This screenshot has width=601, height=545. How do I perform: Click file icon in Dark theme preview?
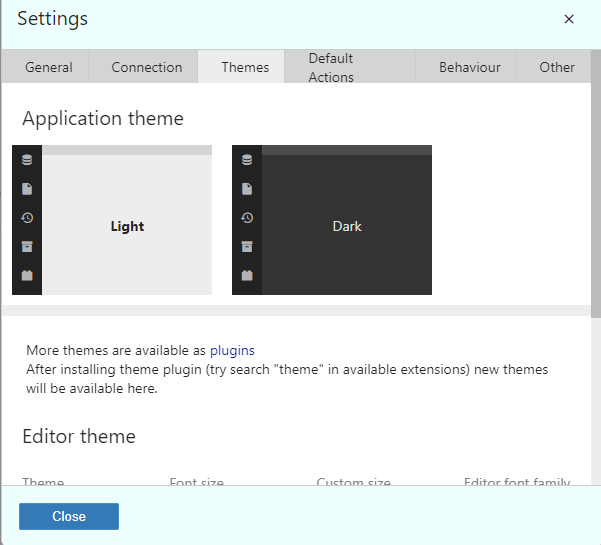click(x=247, y=189)
